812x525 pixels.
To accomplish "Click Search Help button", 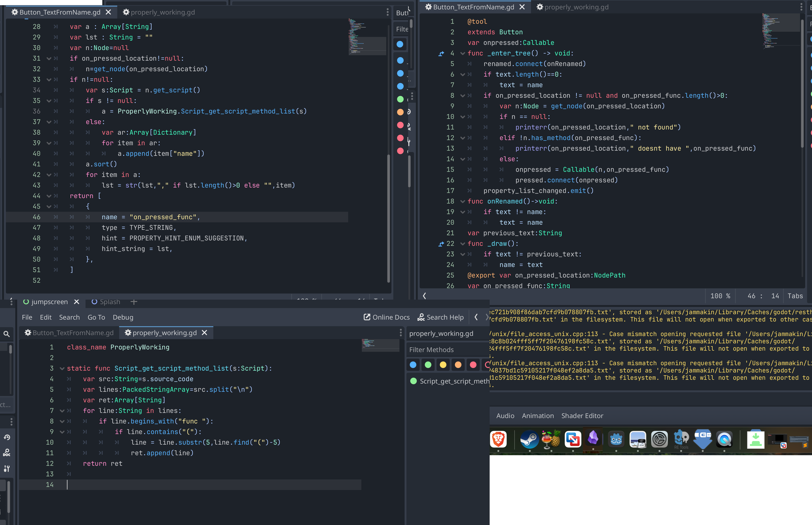I will tap(441, 317).
